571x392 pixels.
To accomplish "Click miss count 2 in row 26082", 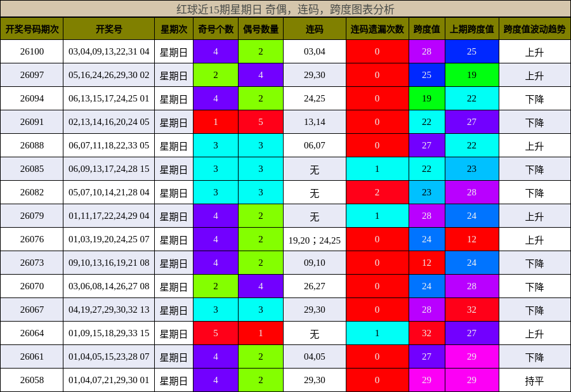I will [377, 193].
